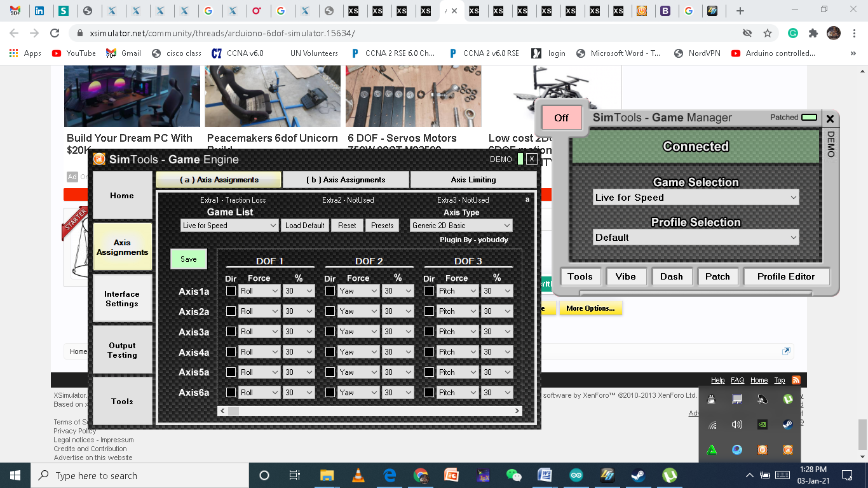Open PowerPoint from taskbar
This screenshot has width=868, height=488.
(x=452, y=475)
